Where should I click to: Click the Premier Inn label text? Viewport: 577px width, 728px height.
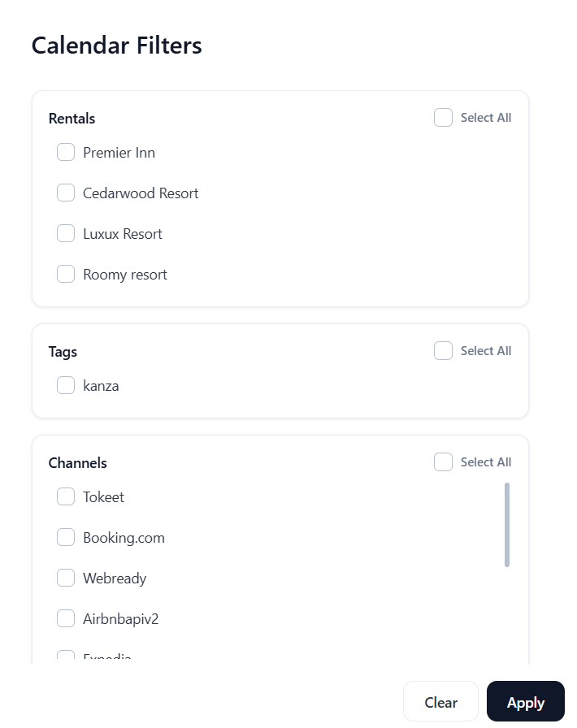click(119, 153)
